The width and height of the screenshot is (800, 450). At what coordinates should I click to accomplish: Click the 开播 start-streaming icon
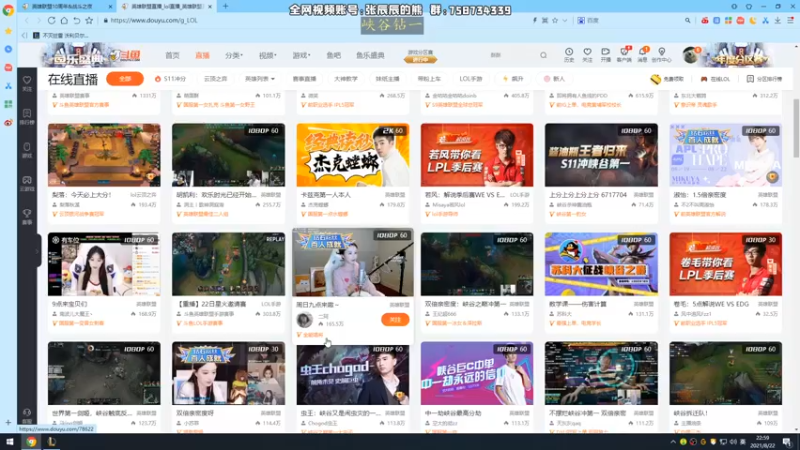(x=606, y=55)
